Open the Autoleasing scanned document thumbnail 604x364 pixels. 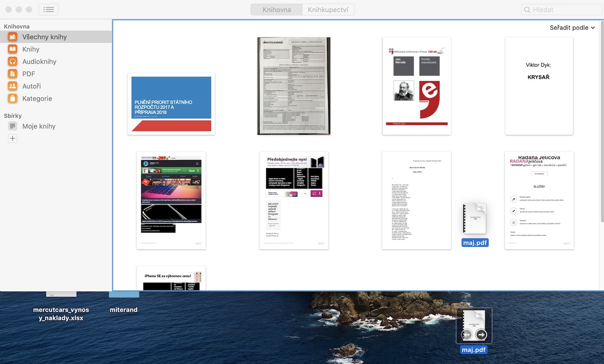point(294,86)
